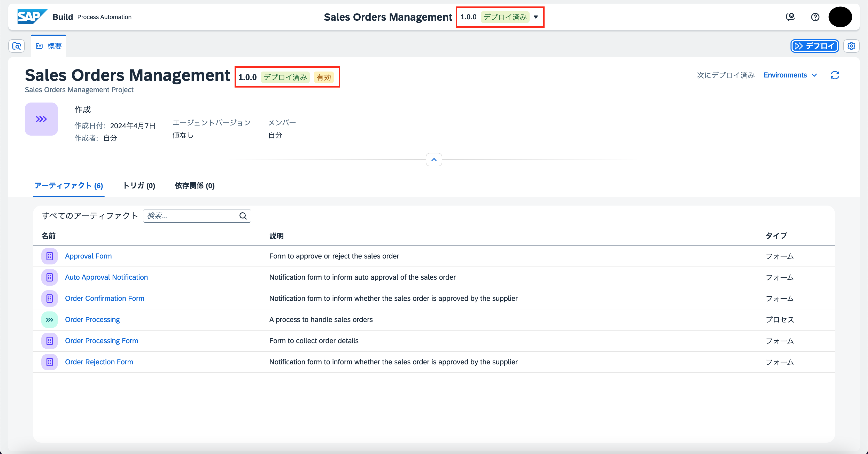868x454 pixels.
Task: Open the help question mark icon
Action: [815, 17]
